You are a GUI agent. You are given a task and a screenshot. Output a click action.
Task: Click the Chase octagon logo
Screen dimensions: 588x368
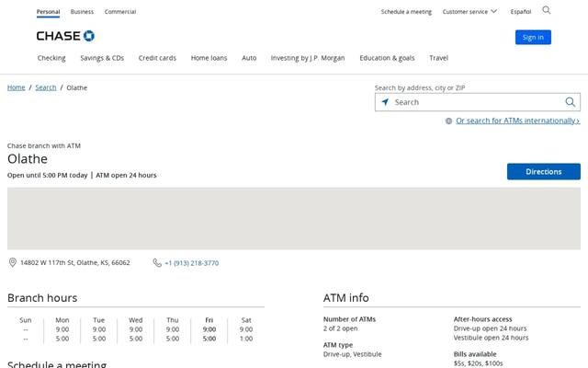coord(89,36)
